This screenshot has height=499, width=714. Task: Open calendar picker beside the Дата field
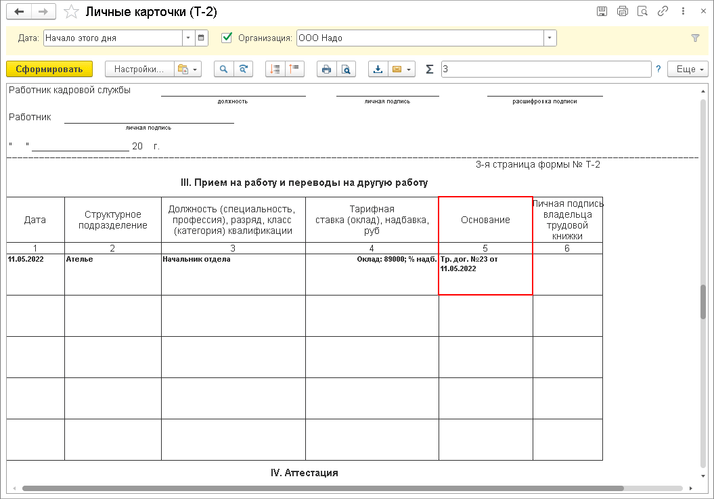point(202,38)
